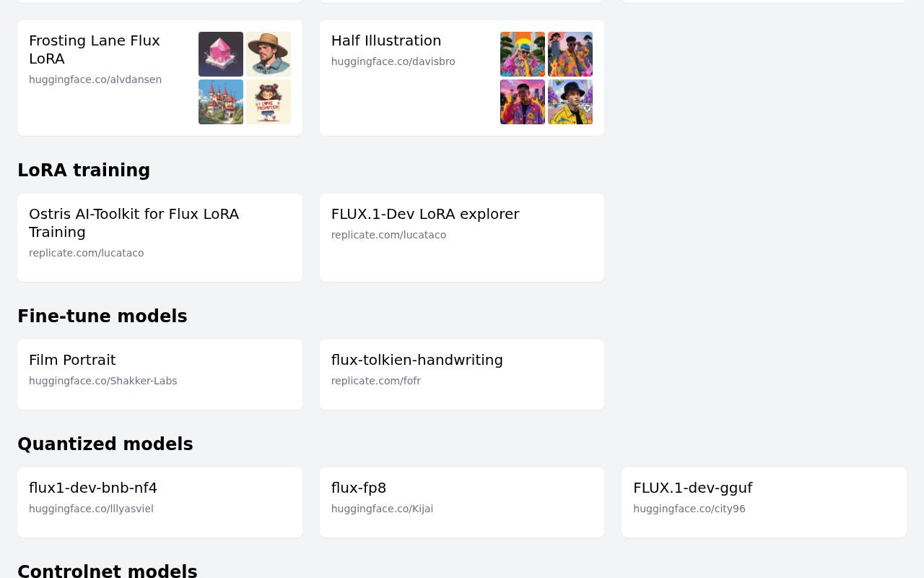Open top-right Half Illustration preview image
Image resolution: width=924 pixels, height=578 pixels.
tap(570, 54)
